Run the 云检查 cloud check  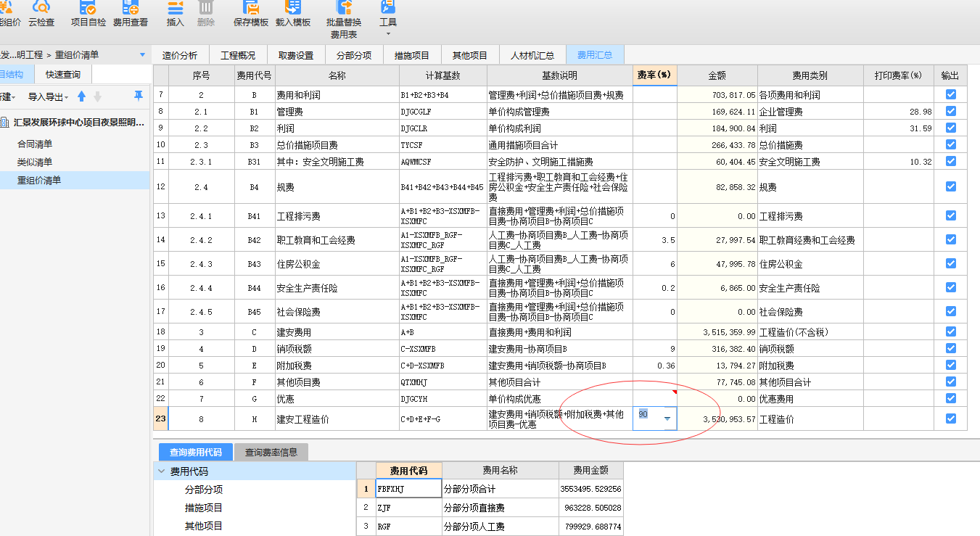click(41, 15)
